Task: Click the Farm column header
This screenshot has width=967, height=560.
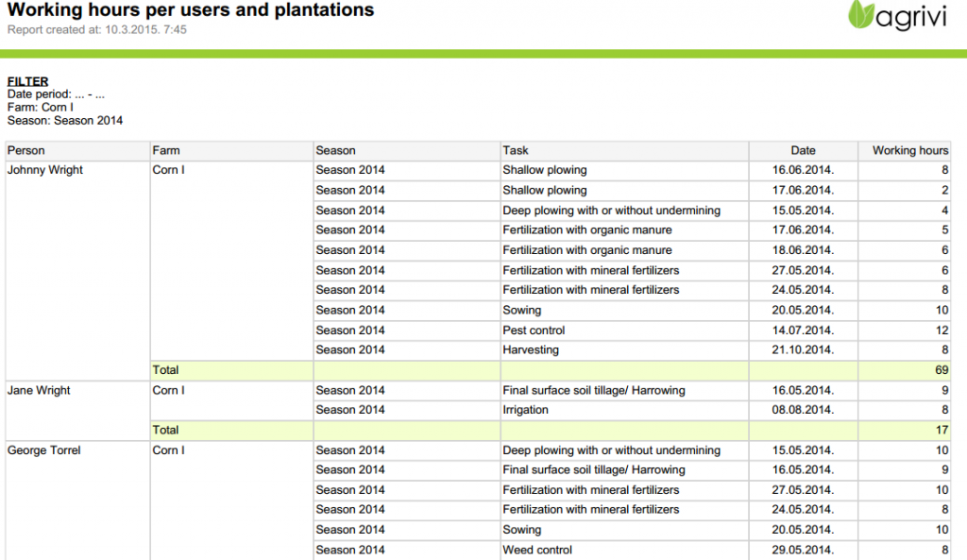Action: click(166, 150)
